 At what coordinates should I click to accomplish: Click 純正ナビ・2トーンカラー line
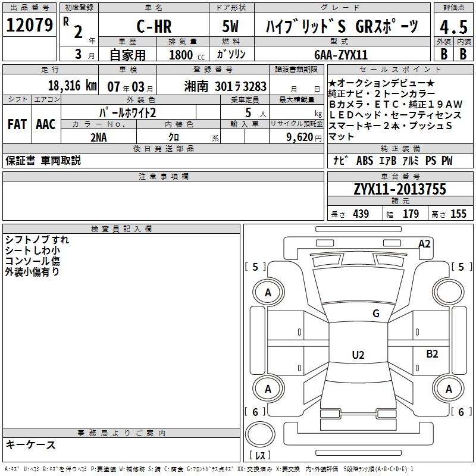pyautogui.click(x=381, y=93)
